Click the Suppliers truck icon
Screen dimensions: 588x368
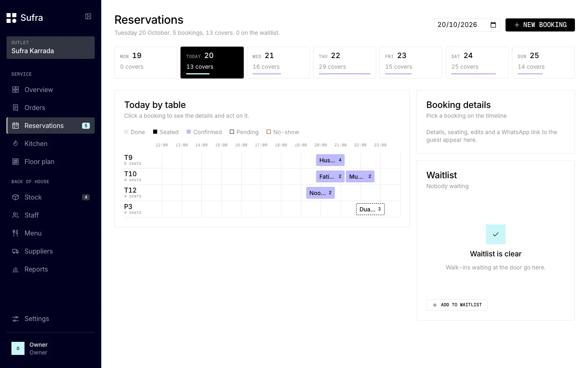(x=16, y=251)
